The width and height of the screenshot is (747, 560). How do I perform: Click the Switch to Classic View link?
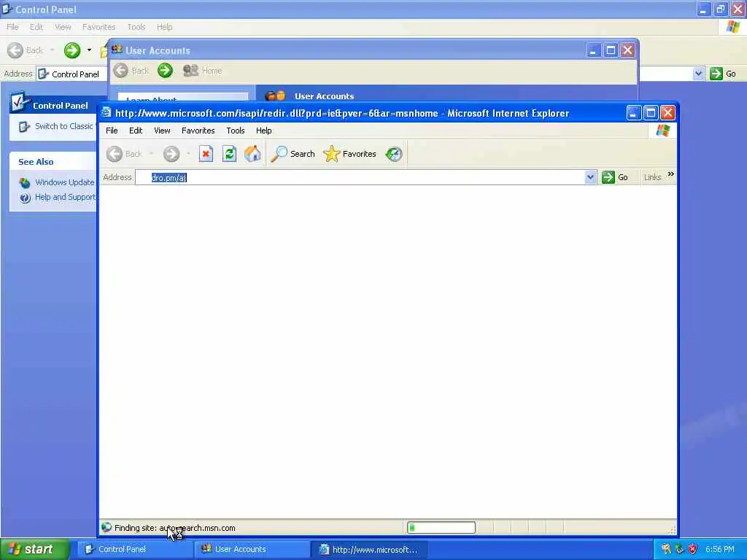coord(64,126)
